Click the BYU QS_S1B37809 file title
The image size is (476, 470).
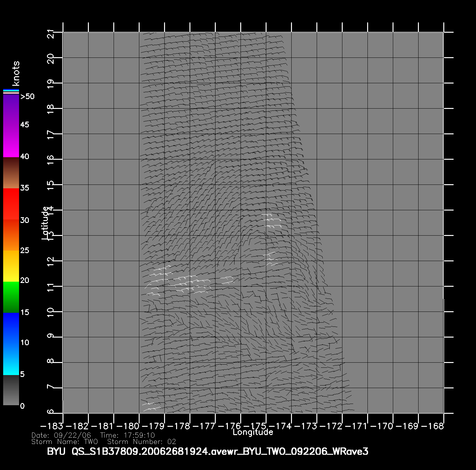coord(208,451)
